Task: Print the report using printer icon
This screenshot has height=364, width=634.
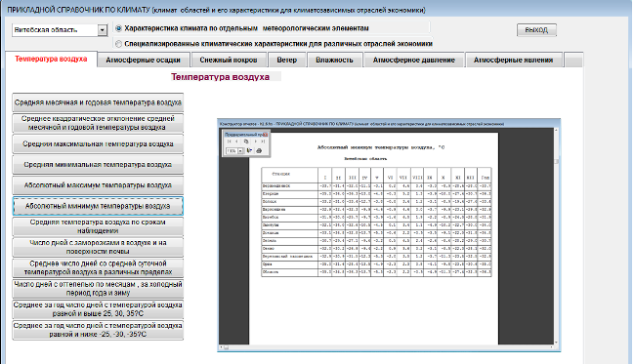Action: tap(259, 150)
